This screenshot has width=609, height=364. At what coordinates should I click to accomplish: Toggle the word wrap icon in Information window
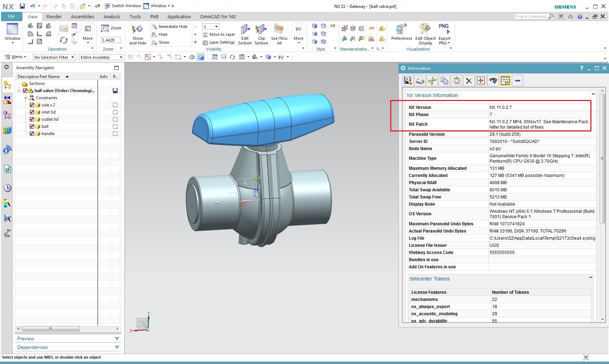(505, 81)
